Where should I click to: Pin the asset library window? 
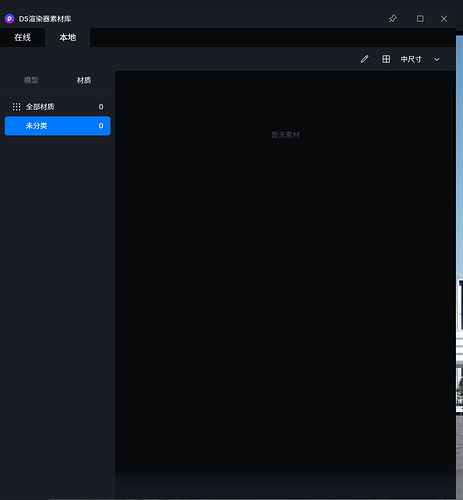click(393, 19)
